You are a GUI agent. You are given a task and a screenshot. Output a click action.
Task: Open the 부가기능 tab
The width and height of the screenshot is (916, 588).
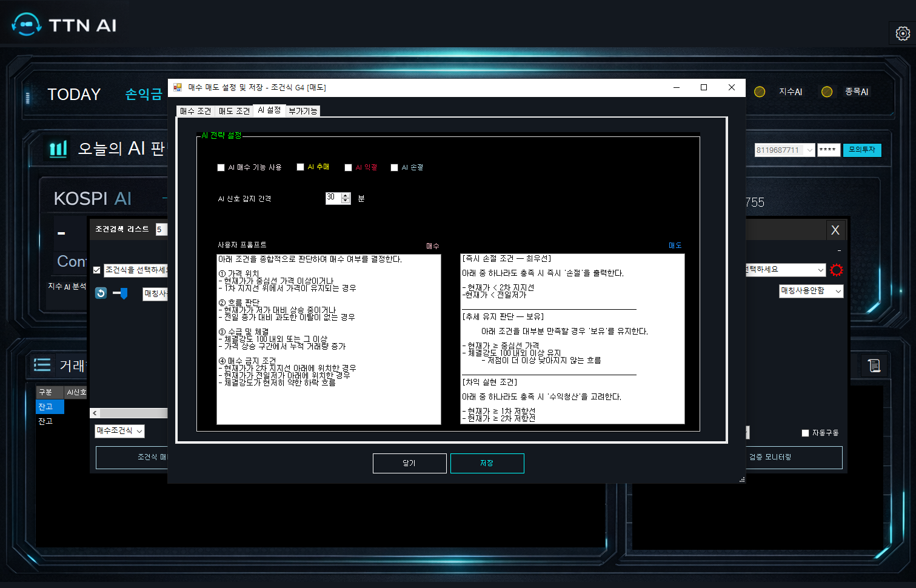point(303,111)
